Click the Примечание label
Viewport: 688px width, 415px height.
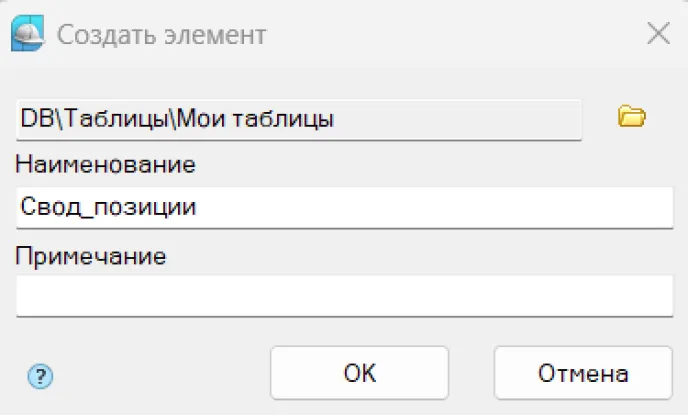[90, 254]
